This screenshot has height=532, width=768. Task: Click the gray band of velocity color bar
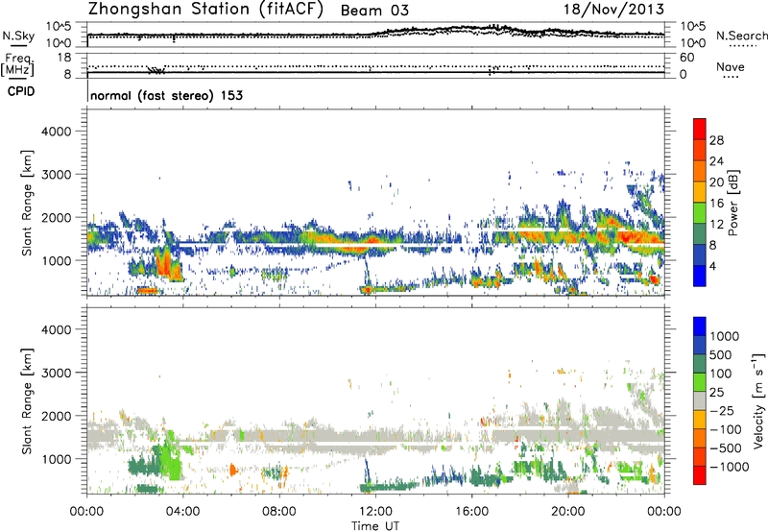(700, 400)
